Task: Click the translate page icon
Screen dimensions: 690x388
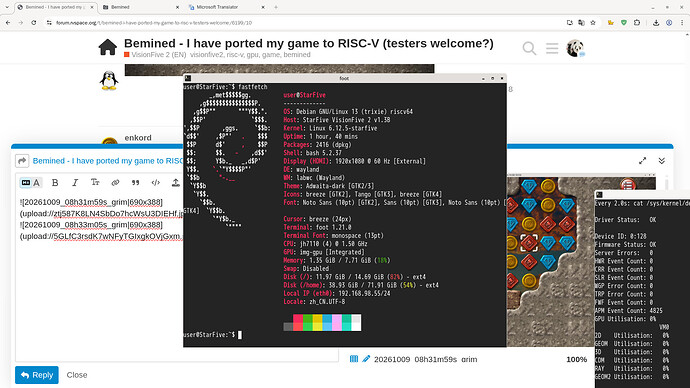Action: (x=581, y=22)
